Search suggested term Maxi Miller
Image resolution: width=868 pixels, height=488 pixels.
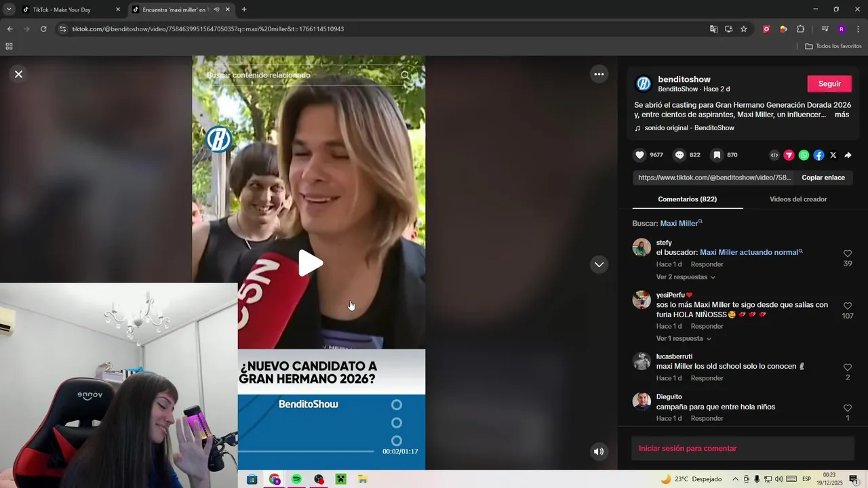click(681, 223)
